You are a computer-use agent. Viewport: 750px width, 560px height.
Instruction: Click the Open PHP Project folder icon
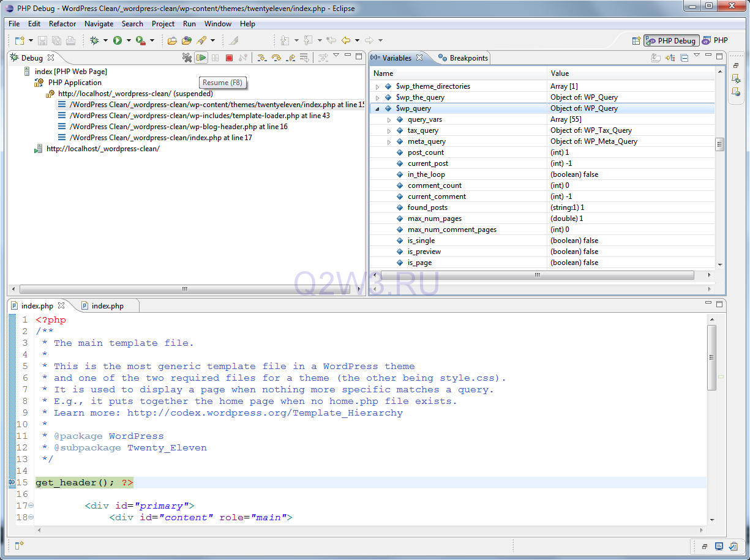[172, 40]
